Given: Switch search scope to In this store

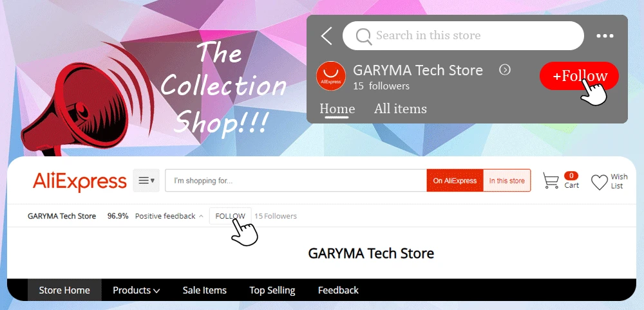Looking at the screenshot, I should coord(507,181).
